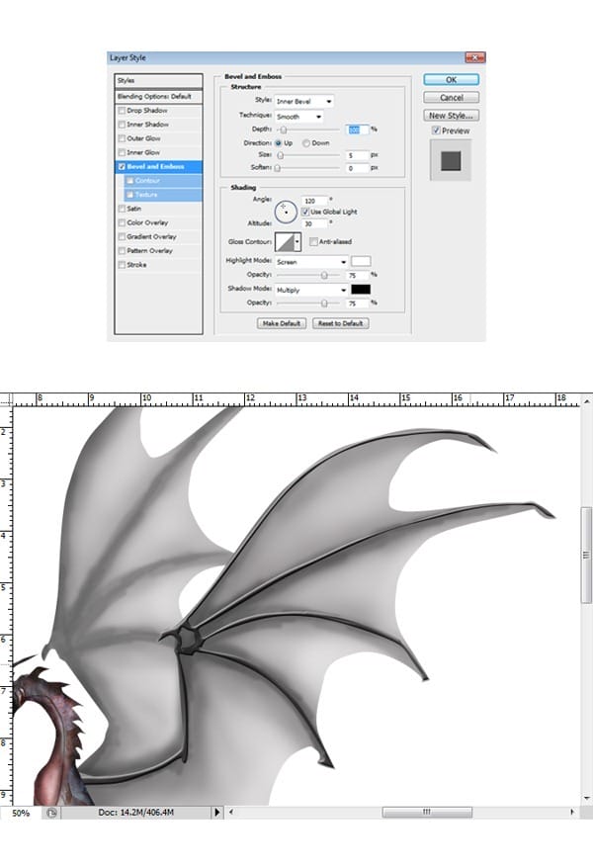Viewport: 593px width, 868px height.
Task: Select the Bevel and Emboss label row
Action: coord(159,167)
